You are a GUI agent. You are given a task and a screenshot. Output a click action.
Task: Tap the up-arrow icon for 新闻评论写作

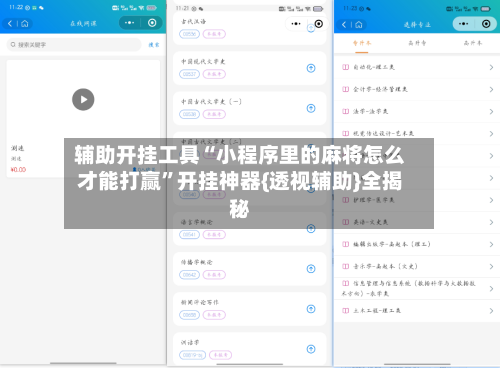[311, 309]
